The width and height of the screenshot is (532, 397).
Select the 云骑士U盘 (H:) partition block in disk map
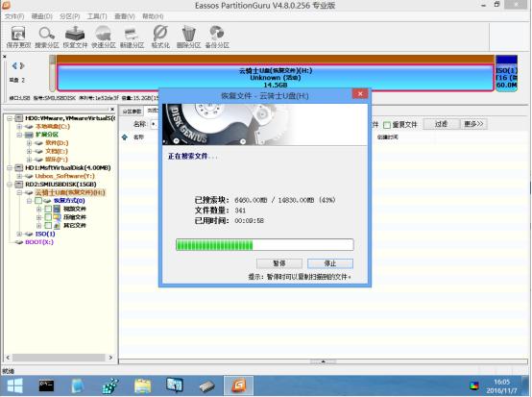click(x=276, y=78)
